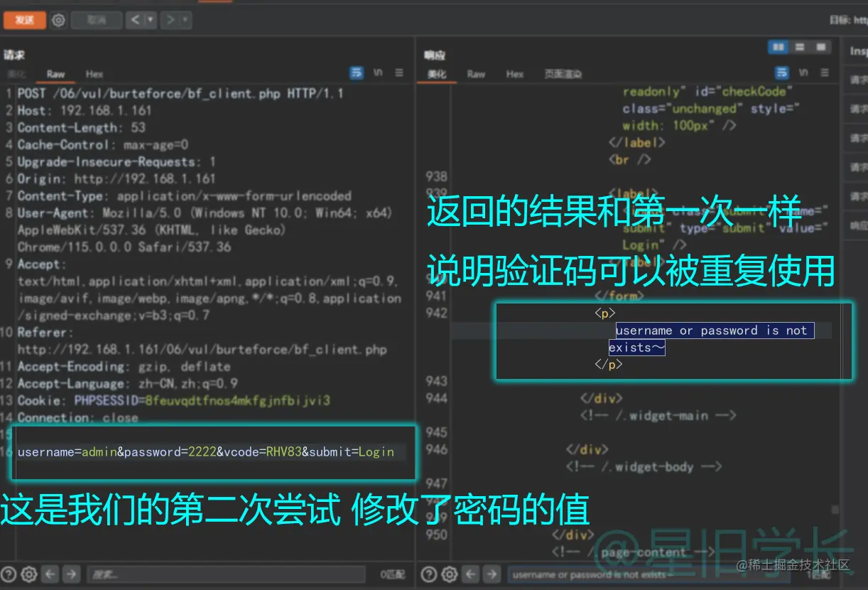Click the 'Connection: close' header line
The image size is (868, 590).
pos(77,417)
